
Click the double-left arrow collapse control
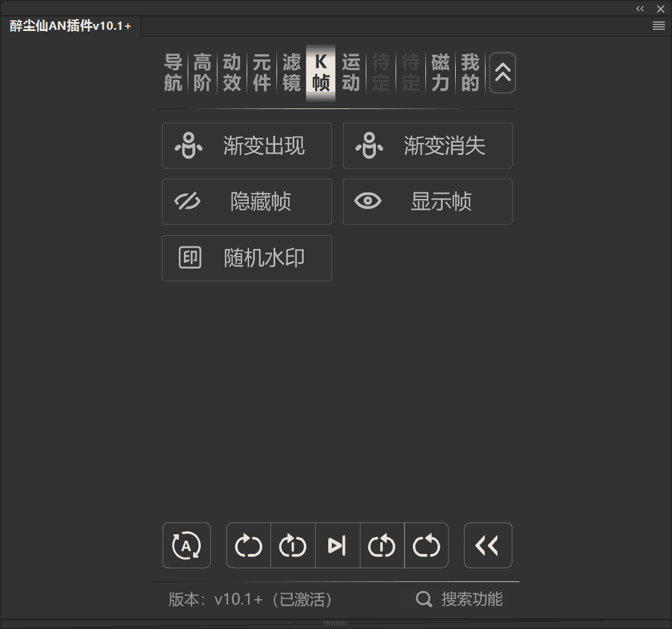pyautogui.click(x=488, y=545)
